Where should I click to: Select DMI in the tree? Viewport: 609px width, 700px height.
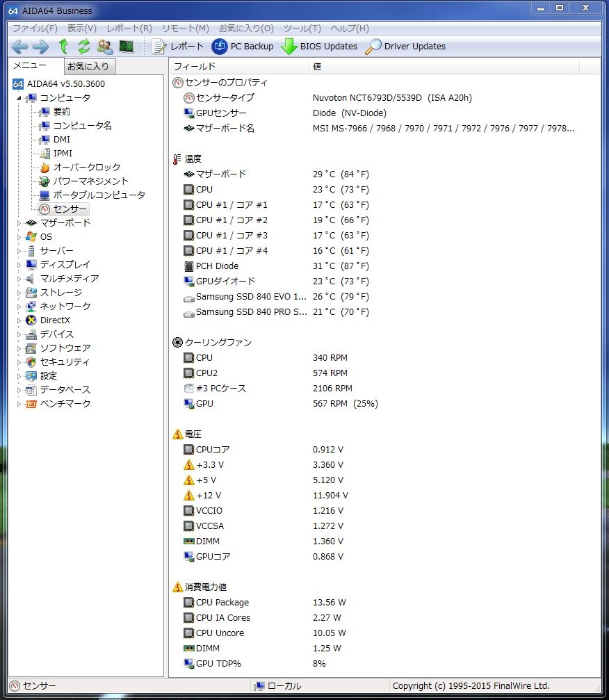pyautogui.click(x=62, y=139)
